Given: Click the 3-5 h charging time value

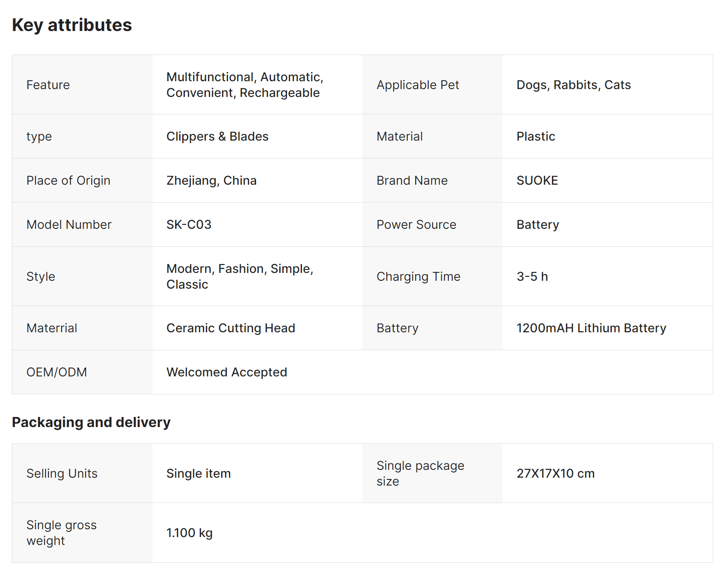Looking at the screenshot, I should click(x=532, y=276).
